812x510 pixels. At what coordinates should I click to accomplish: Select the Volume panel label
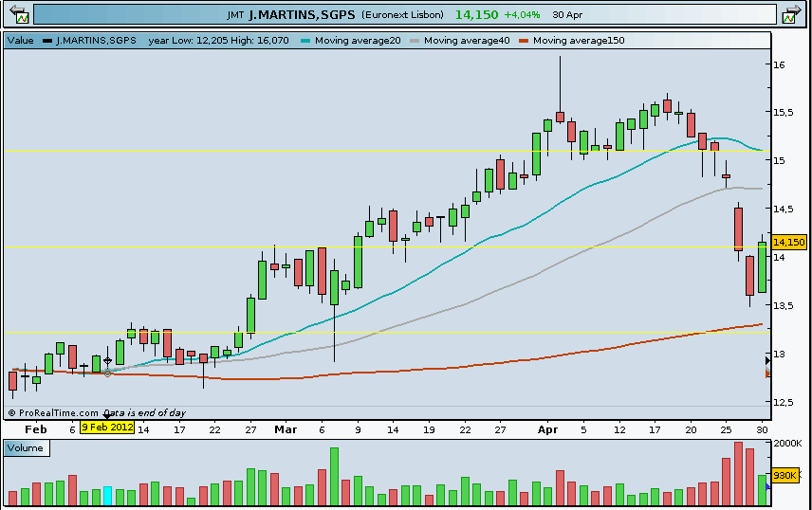click(26, 447)
